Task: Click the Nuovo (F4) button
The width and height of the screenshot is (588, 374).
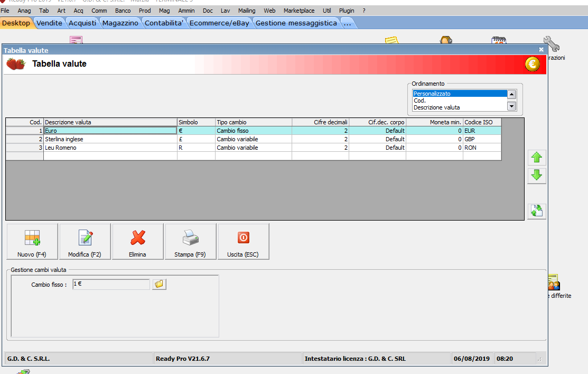Action: click(x=32, y=241)
